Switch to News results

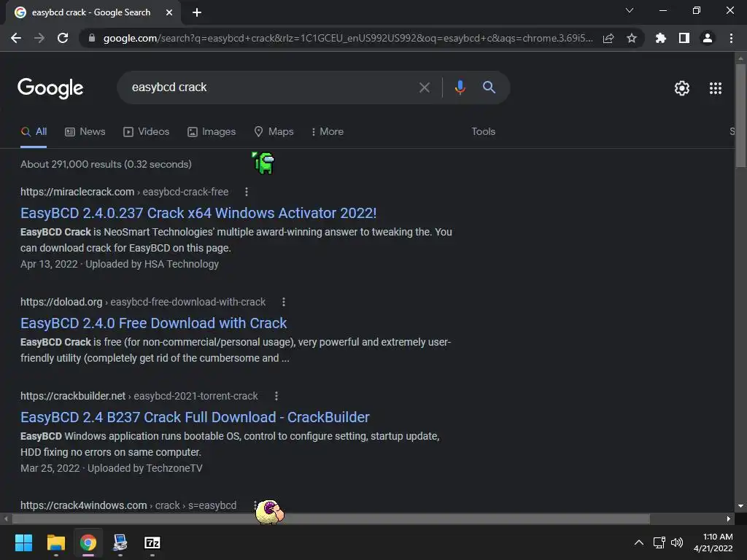pos(85,131)
